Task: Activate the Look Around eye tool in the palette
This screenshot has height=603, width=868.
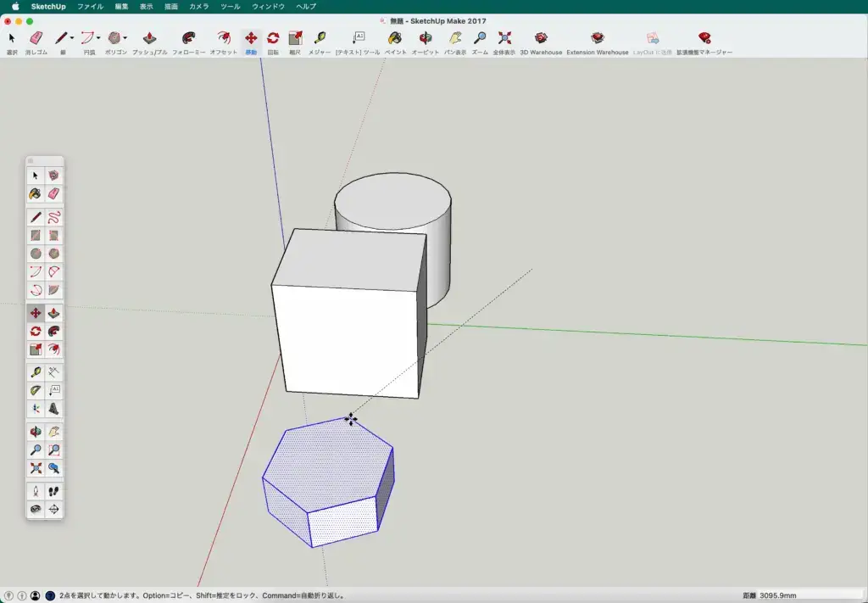Action: [36, 510]
